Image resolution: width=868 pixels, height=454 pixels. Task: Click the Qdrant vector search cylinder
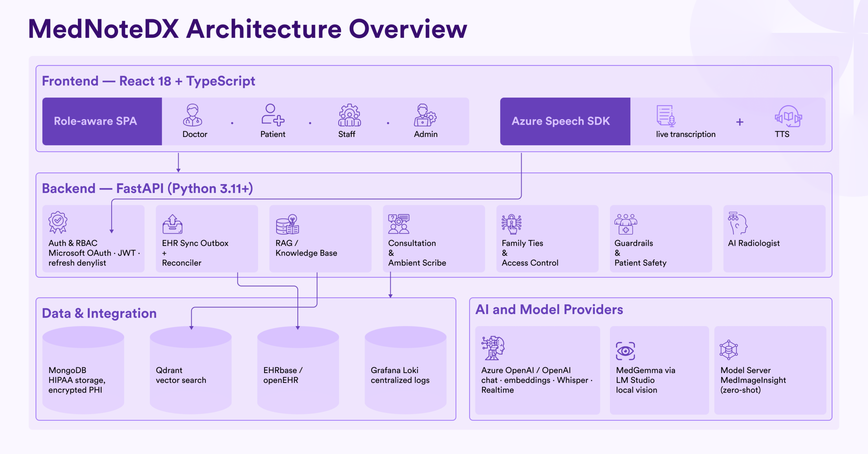point(191,370)
